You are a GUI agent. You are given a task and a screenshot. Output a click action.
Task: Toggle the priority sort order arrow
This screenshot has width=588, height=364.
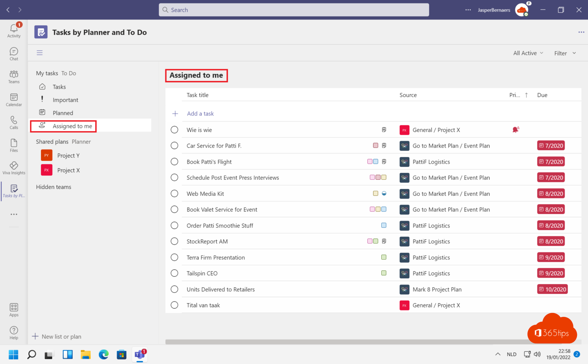click(x=526, y=95)
